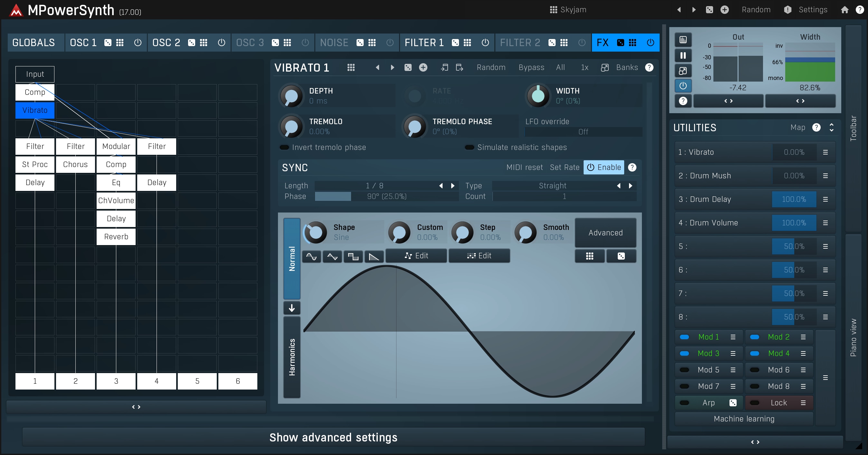868x455 pixels.
Task: Select the sine wave shape icon
Action: point(311,256)
